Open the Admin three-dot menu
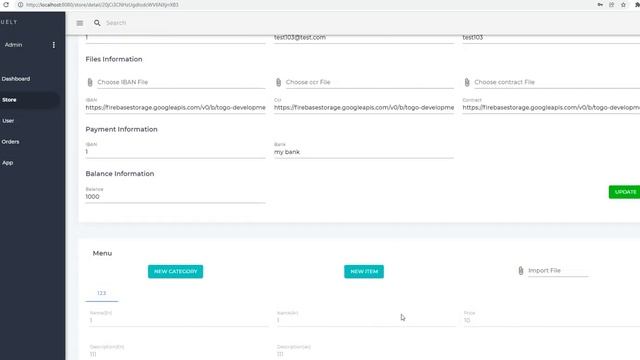Image resolution: width=640 pixels, height=360 pixels. tap(53, 45)
